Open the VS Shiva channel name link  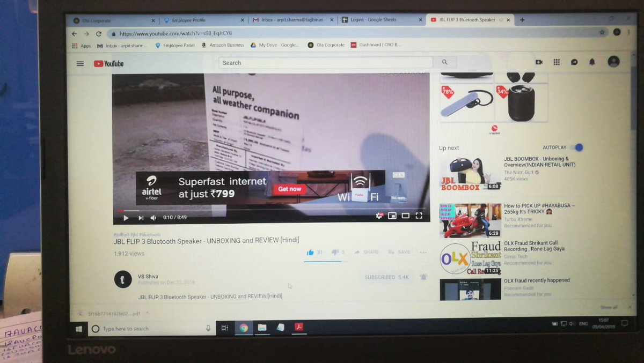click(148, 276)
